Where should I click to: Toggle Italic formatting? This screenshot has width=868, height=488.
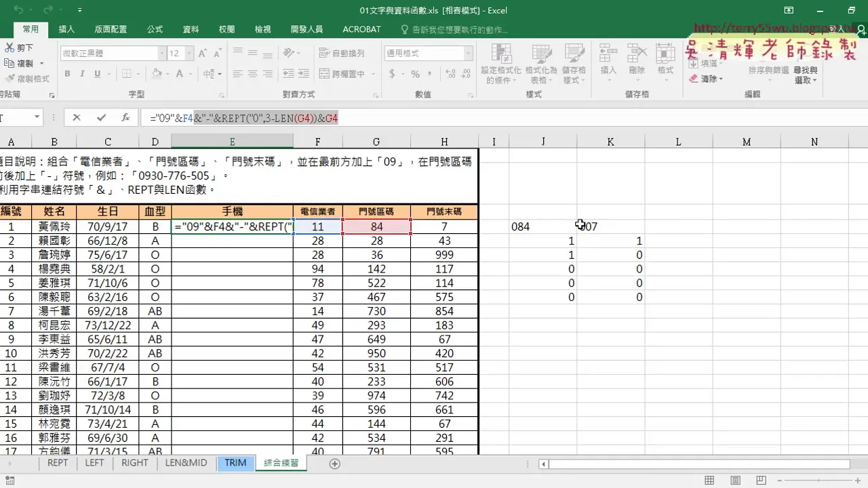(83, 74)
